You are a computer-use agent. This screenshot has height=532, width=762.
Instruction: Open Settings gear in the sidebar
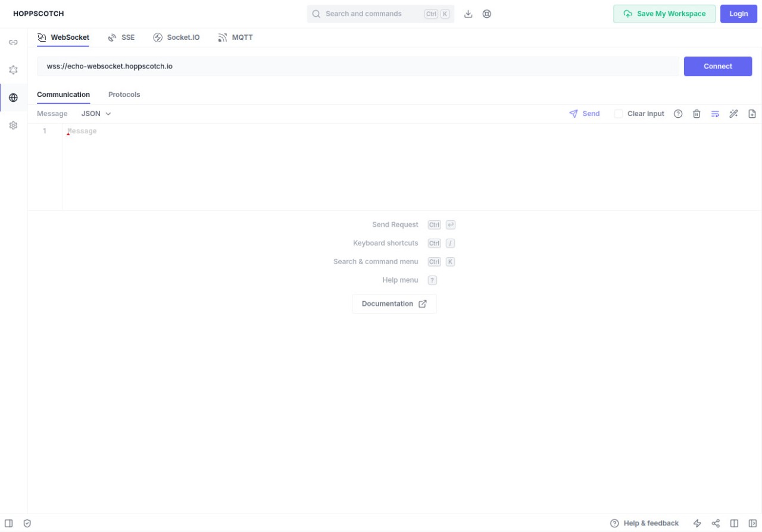pyautogui.click(x=13, y=126)
